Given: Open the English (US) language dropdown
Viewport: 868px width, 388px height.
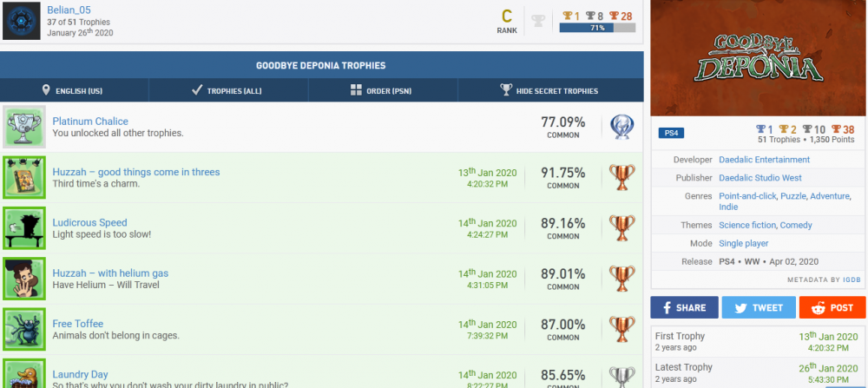Looking at the screenshot, I should 74,91.
